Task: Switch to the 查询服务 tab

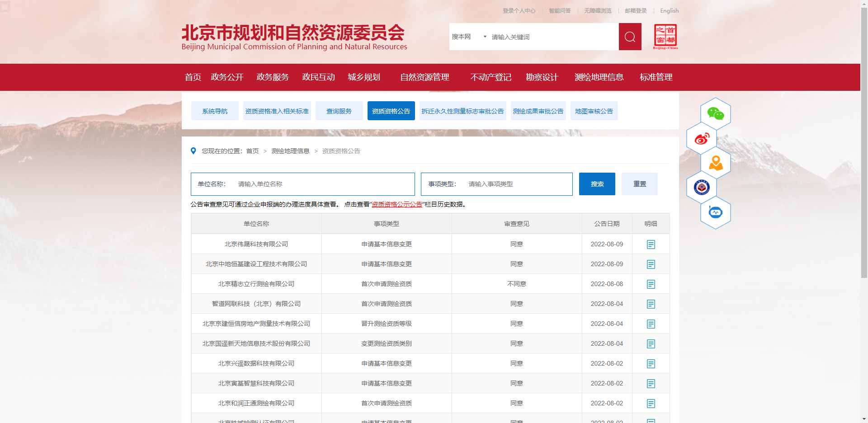Action: [x=339, y=111]
